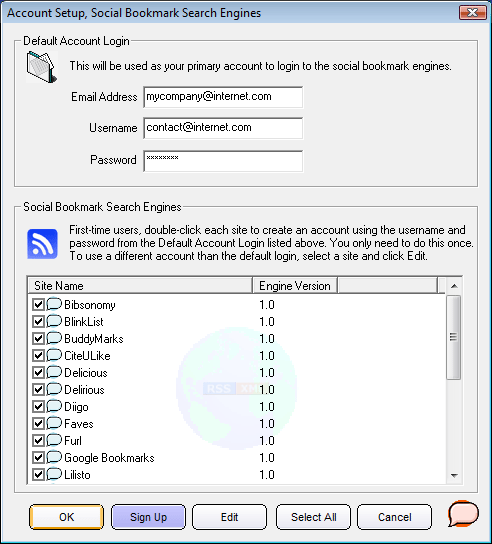The height and width of the screenshot is (544, 492).
Task: Click the list scrollbar down arrow
Action: coord(454,476)
